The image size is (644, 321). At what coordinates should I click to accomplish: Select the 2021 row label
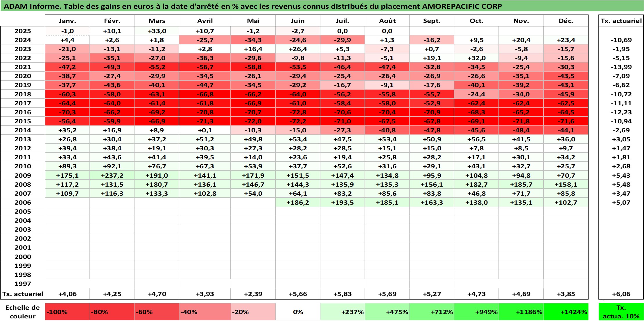pos(23,67)
